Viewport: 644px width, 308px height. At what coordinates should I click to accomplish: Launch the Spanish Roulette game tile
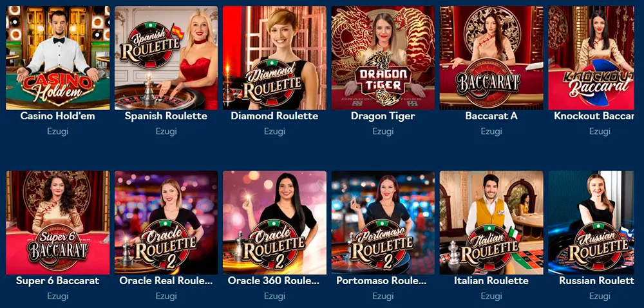pos(166,58)
